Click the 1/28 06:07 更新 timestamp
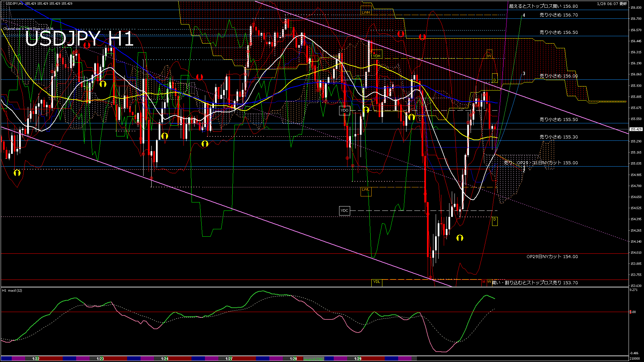This screenshot has height=362, width=644. click(x=612, y=4)
